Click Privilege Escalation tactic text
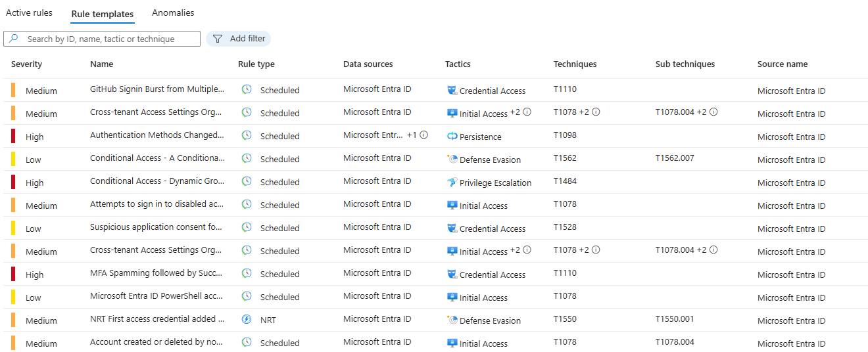Screen dimensions: 868x352 (x=496, y=183)
